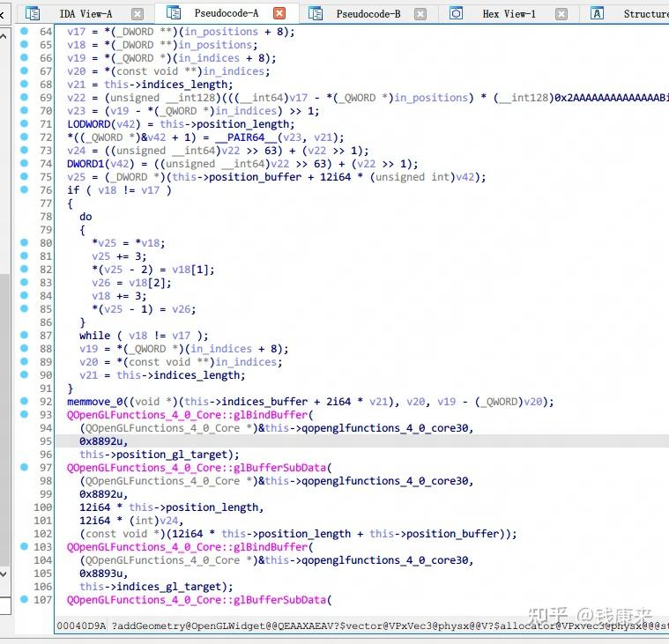Close the IDA View-A tab
669x644 pixels.
tap(138, 14)
